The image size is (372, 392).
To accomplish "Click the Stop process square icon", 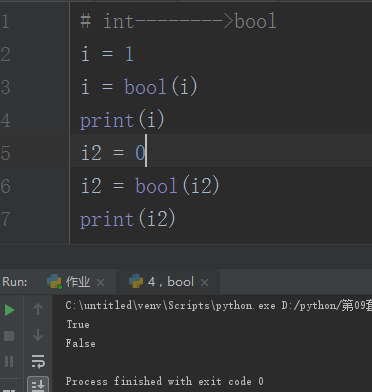I will click(9, 336).
